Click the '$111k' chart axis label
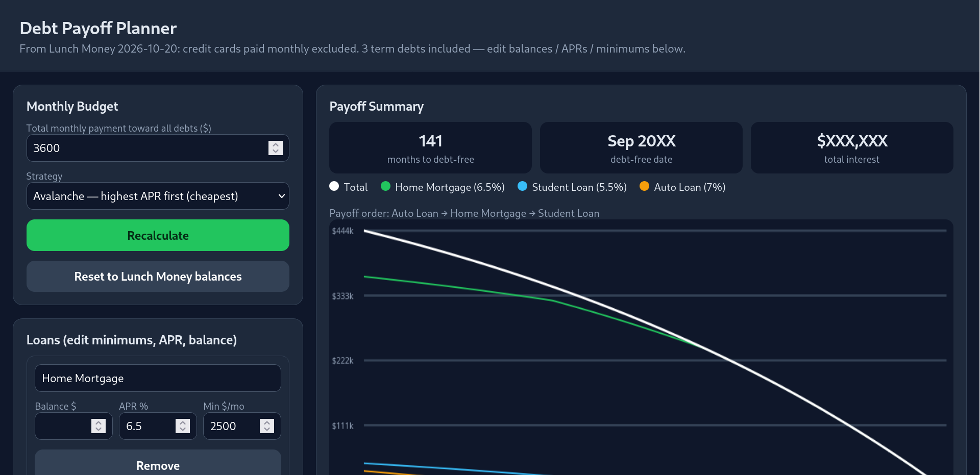980x475 pixels. point(342,426)
